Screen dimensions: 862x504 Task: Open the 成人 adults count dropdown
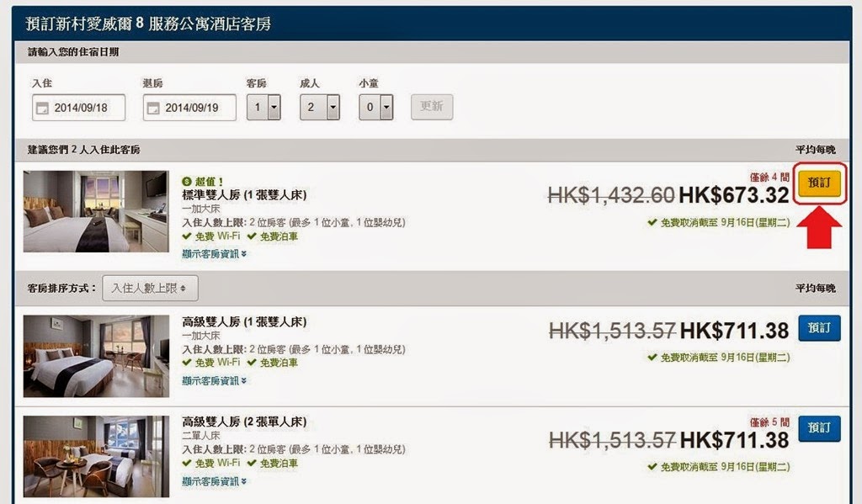319,107
